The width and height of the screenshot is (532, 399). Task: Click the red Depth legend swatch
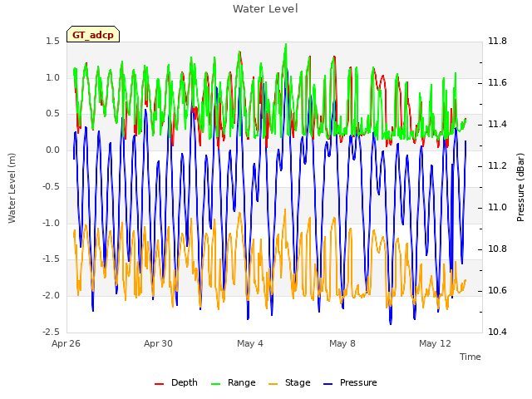(x=159, y=384)
